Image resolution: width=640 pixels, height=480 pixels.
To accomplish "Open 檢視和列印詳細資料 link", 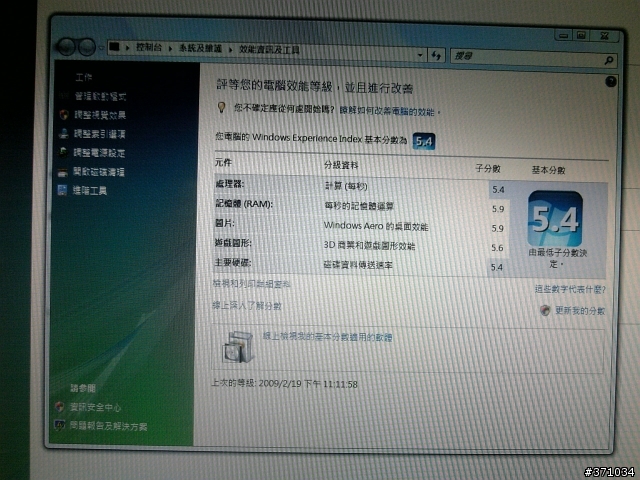I will coord(251,284).
